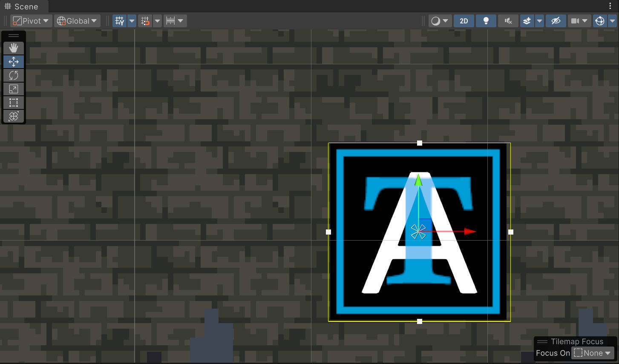Click the red X-axis move arrow
619x364 pixels.
point(470,232)
